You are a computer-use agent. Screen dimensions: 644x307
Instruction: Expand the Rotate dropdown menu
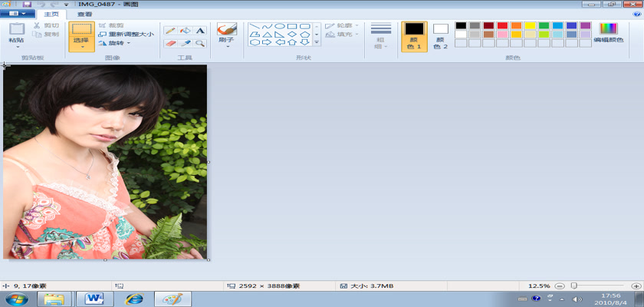(115, 43)
